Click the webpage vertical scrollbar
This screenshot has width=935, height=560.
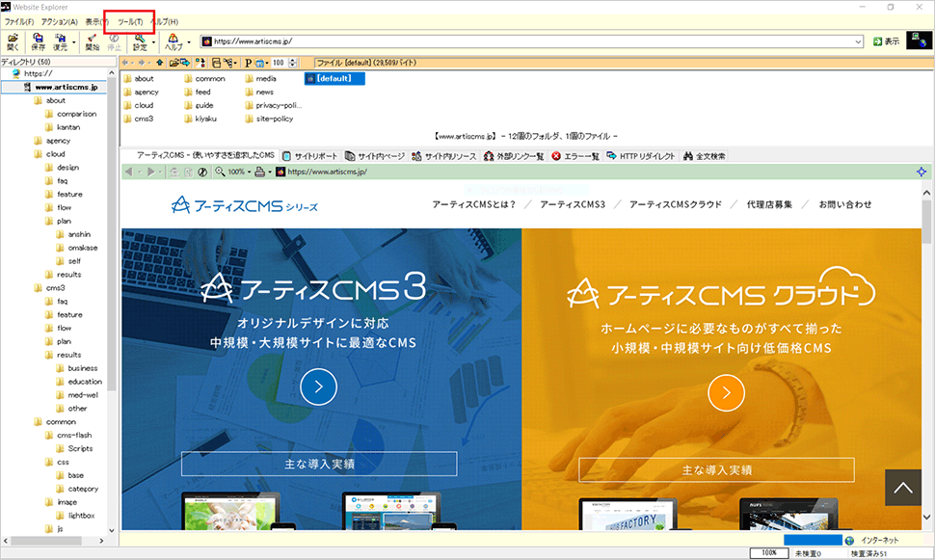click(x=926, y=355)
